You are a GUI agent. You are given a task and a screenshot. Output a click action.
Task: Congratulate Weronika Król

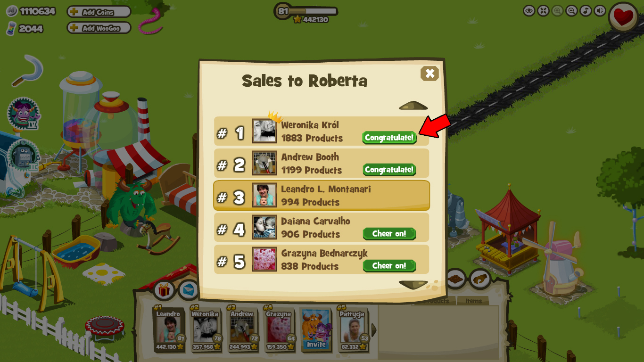coord(389,138)
